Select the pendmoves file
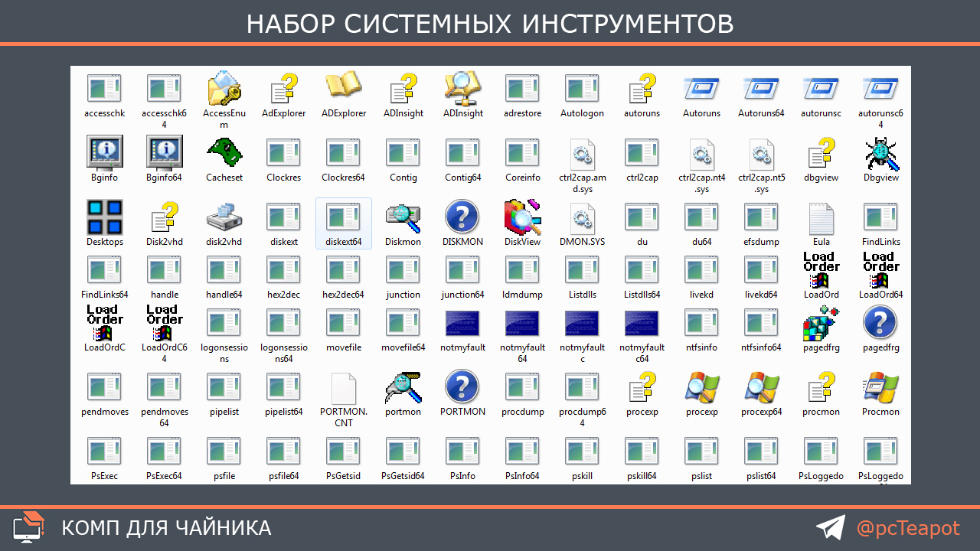 [104, 387]
